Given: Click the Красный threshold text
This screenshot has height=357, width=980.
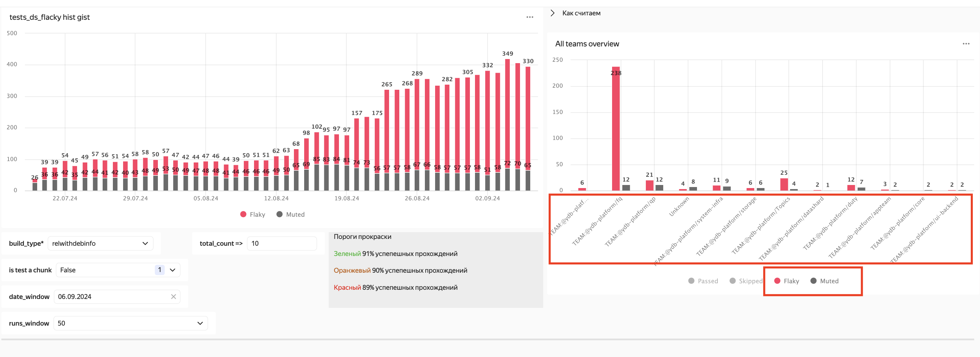Looking at the screenshot, I should (347, 287).
